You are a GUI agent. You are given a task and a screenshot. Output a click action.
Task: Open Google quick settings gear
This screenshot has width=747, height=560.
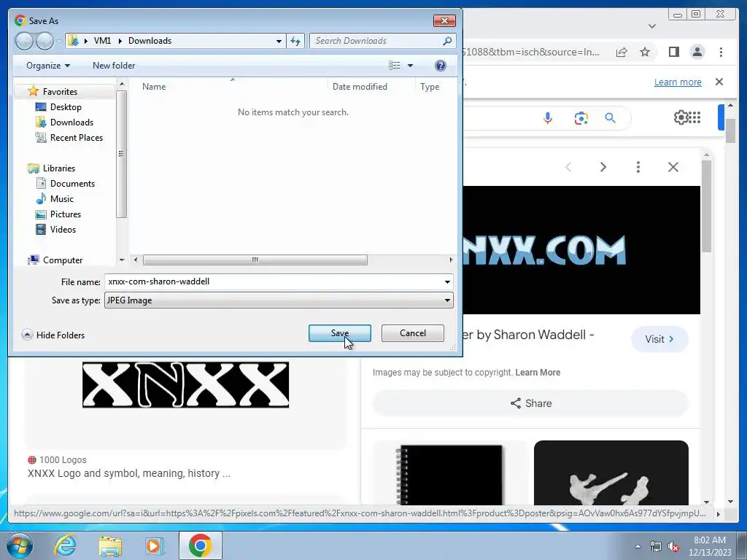click(681, 117)
